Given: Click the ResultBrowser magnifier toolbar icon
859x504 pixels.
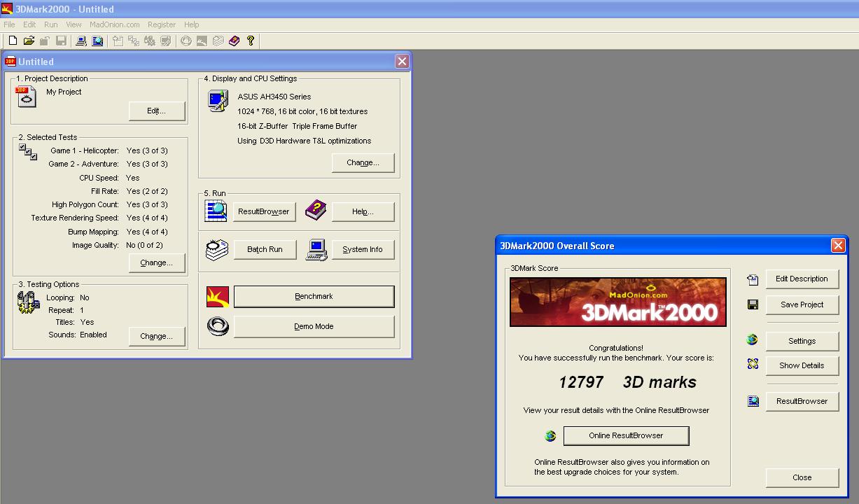Looking at the screenshot, I should click(x=97, y=41).
